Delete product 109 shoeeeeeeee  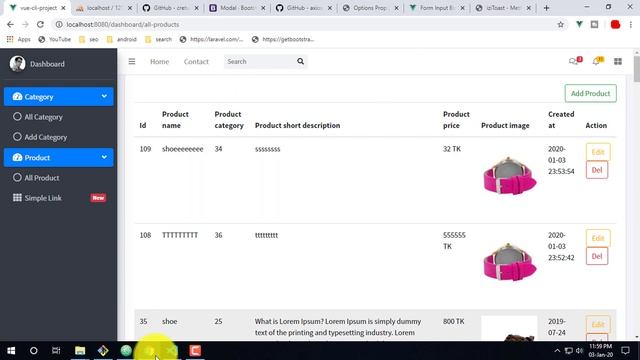point(597,170)
